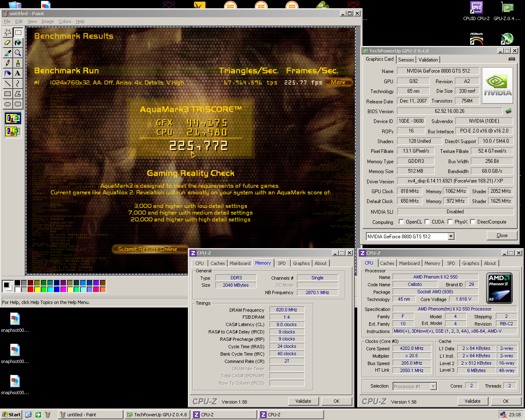This screenshot has height=420, width=525.
Task: Click the NVIDIA logo in GPU-Z
Action: pyautogui.click(x=498, y=86)
